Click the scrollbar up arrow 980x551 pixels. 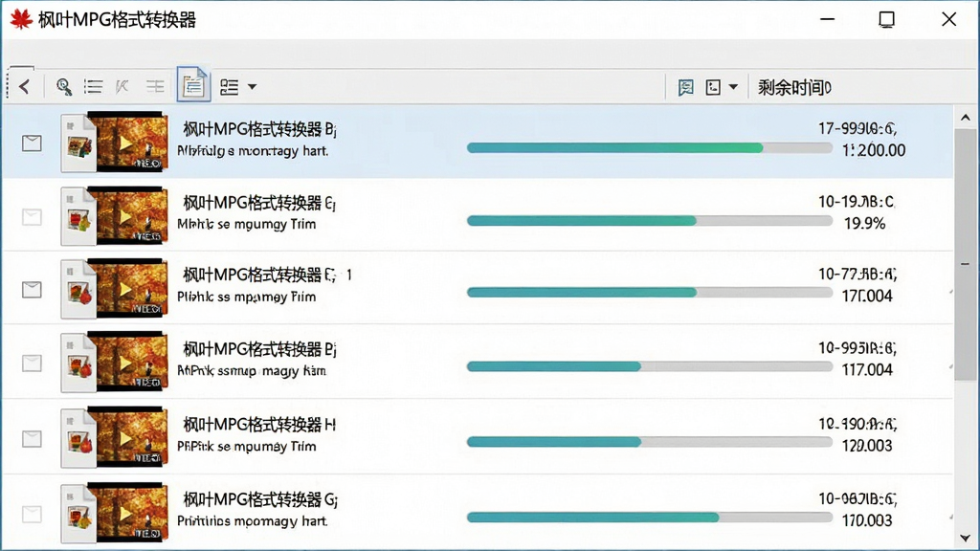pyautogui.click(x=966, y=118)
